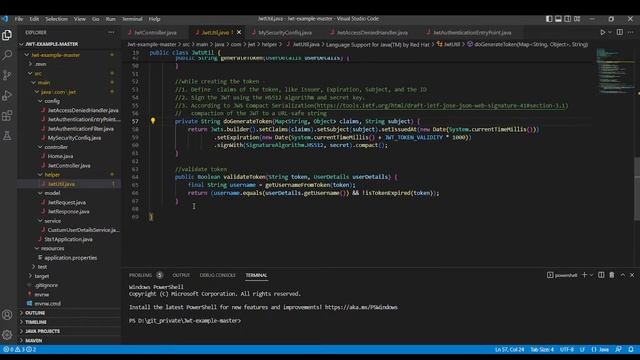Maximize the panel size with caret
The height and width of the screenshot is (360, 640).
point(622,275)
